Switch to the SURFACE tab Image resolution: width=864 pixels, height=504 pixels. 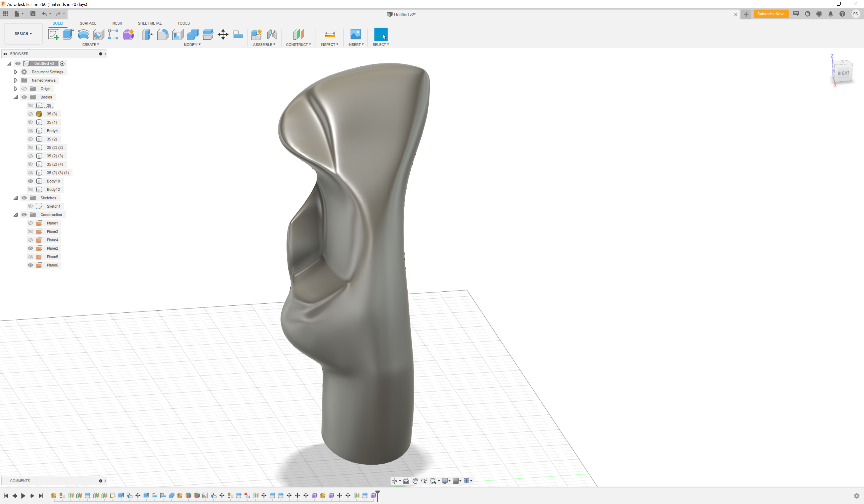[x=88, y=23]
